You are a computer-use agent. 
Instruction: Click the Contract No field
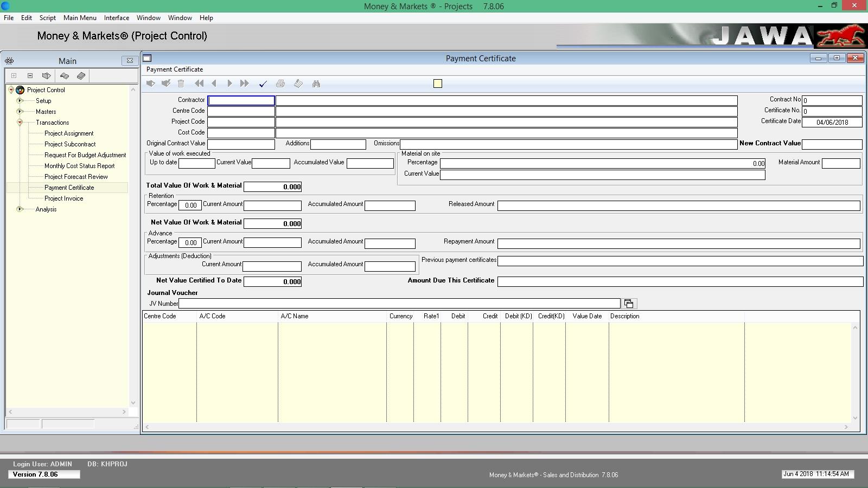point(832,100)
